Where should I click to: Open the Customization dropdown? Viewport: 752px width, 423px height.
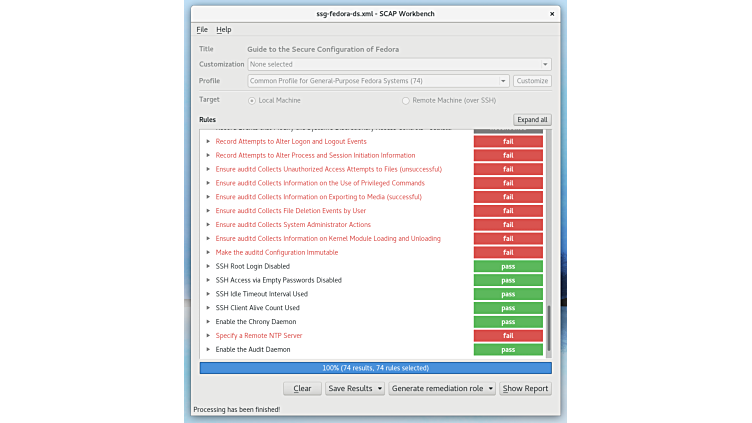pyautogui.click(x=399, y=64)
